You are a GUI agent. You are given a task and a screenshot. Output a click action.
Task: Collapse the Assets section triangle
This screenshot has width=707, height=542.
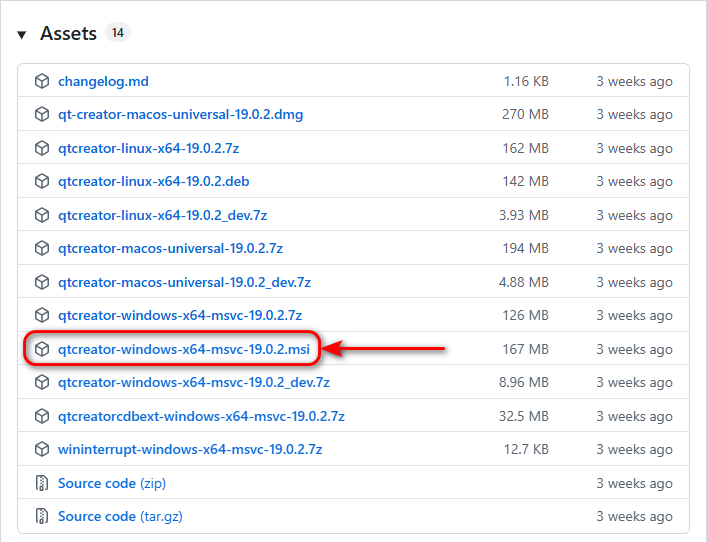coord(22,35)
